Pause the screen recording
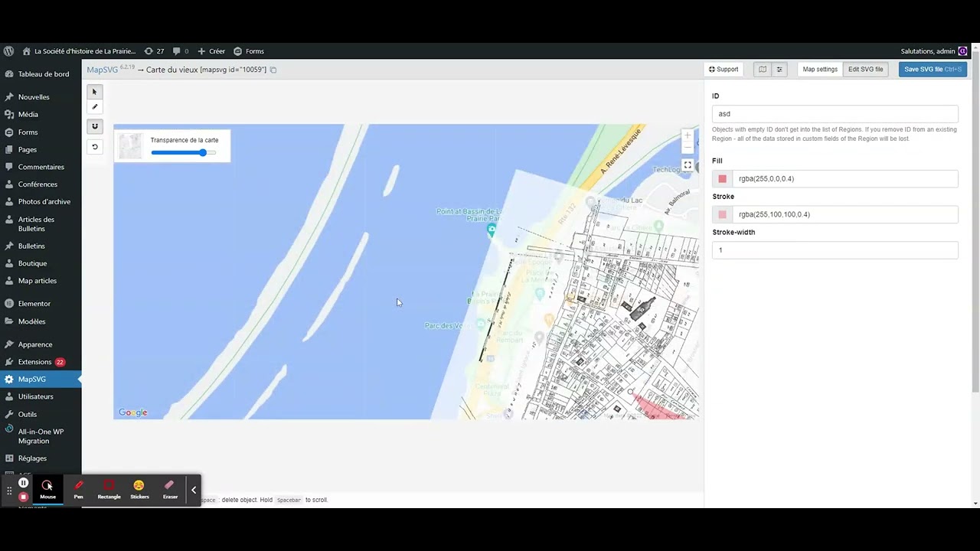 click(24, 483)
